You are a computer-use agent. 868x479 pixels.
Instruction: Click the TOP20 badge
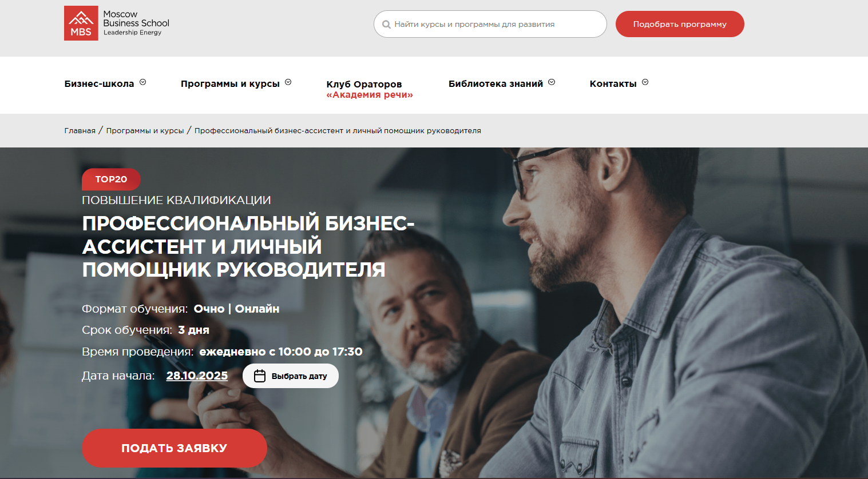(x=111, y=179)
